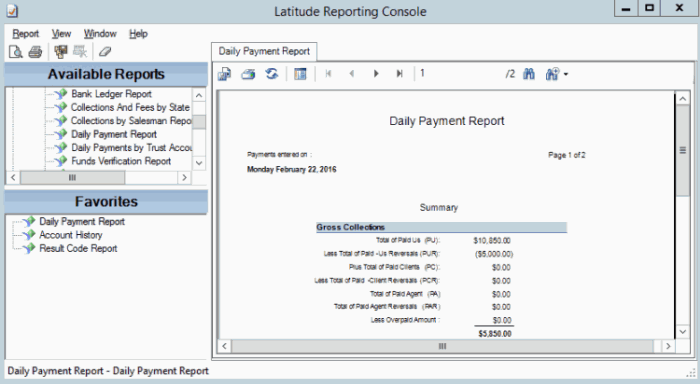Click report viewer horizontal scroll right arrow
The height and width of the screenshot is (384, 700).
tap(668, 346)
